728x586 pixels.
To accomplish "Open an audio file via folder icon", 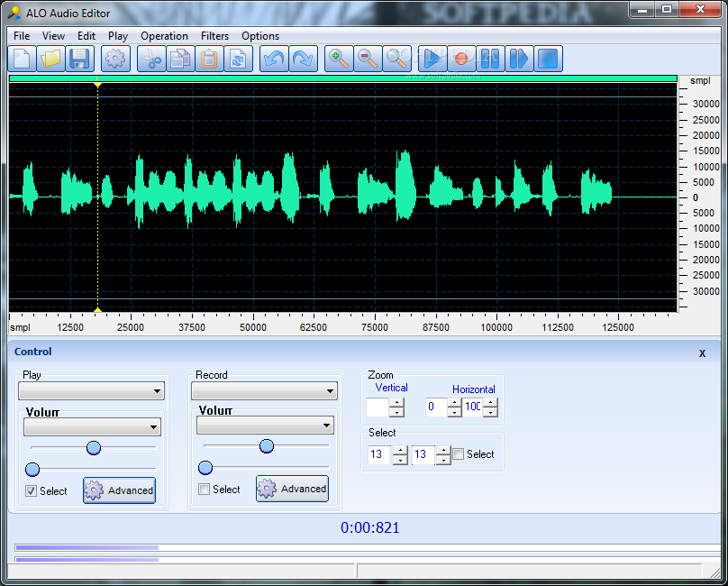I will click(x=50, y=59).
